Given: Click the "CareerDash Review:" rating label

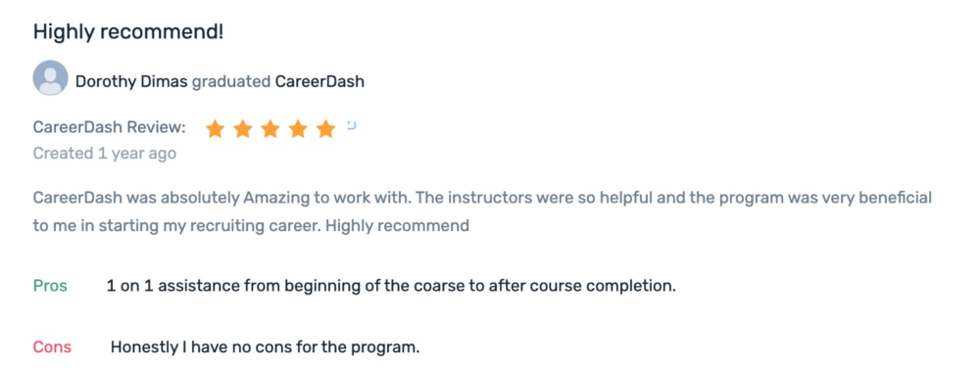Looking at the screenshot, I should [x=110, y=127].
